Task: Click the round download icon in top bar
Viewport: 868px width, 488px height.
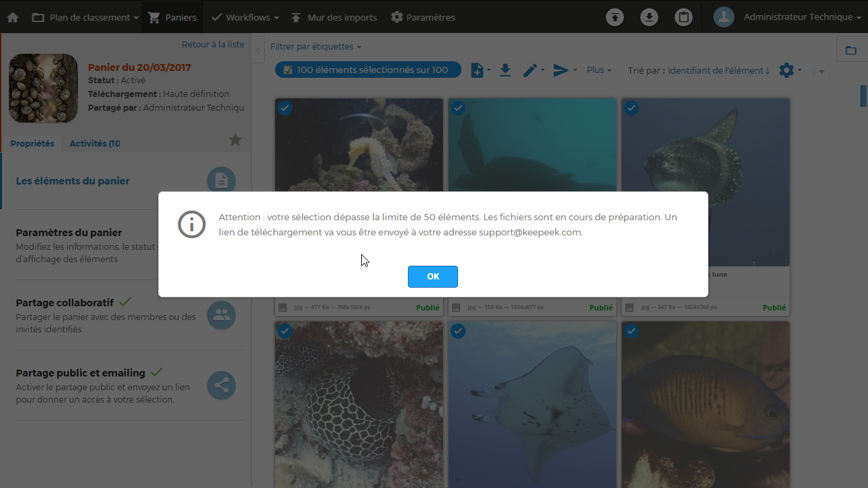Action: (x=649, y=17)
